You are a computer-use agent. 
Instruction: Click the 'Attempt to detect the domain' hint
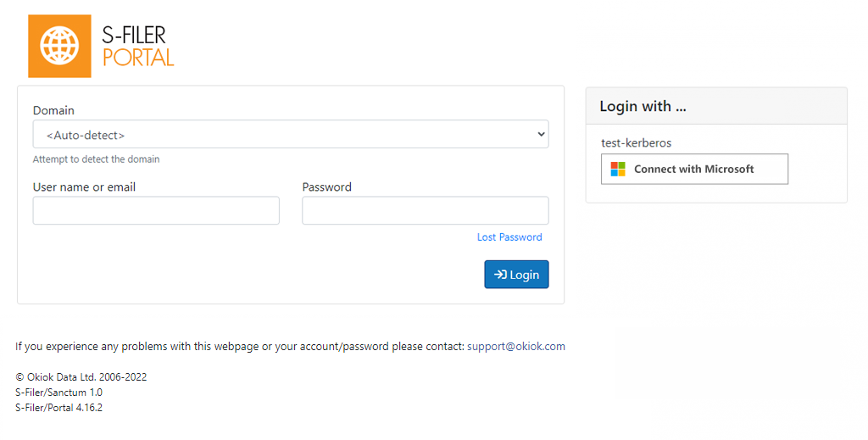96,159
